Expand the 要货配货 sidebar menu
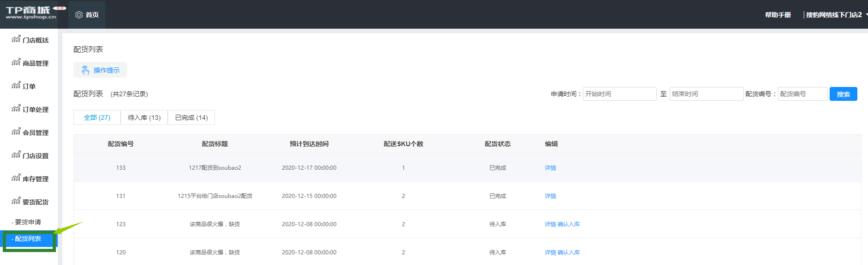 (x=35, y=202)
